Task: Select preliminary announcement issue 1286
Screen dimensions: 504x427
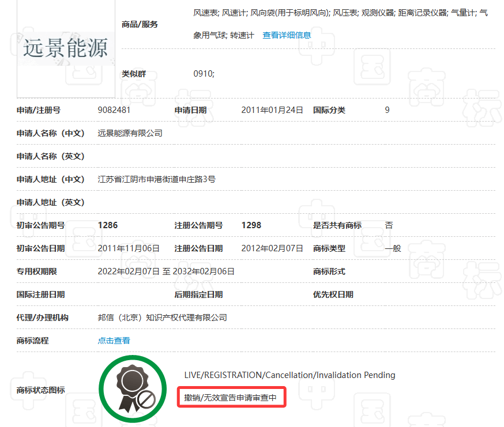Action: pyautogui.click(x=108, y=225)
